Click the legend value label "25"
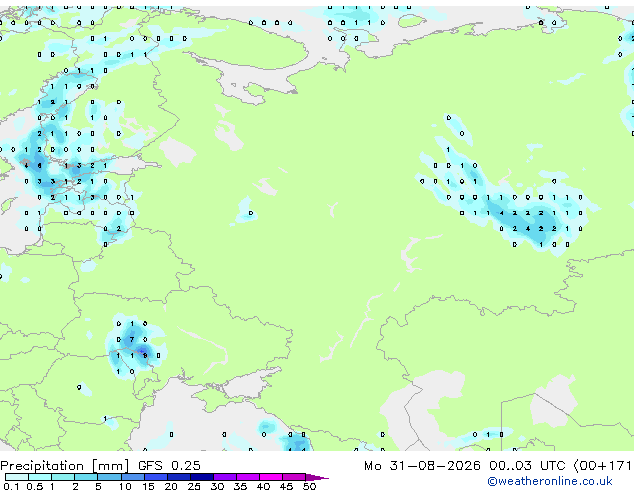This screenshot has height=490, width=634. [194, 486]
